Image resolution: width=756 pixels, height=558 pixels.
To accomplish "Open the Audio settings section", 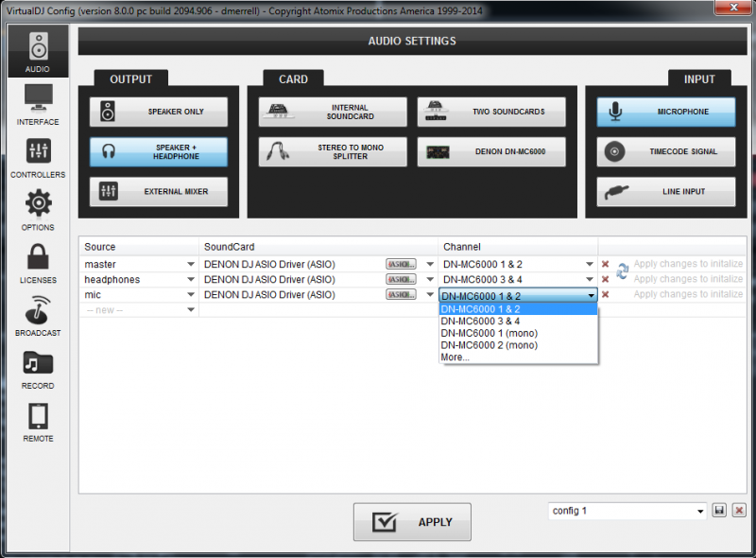I will point(38,51).
